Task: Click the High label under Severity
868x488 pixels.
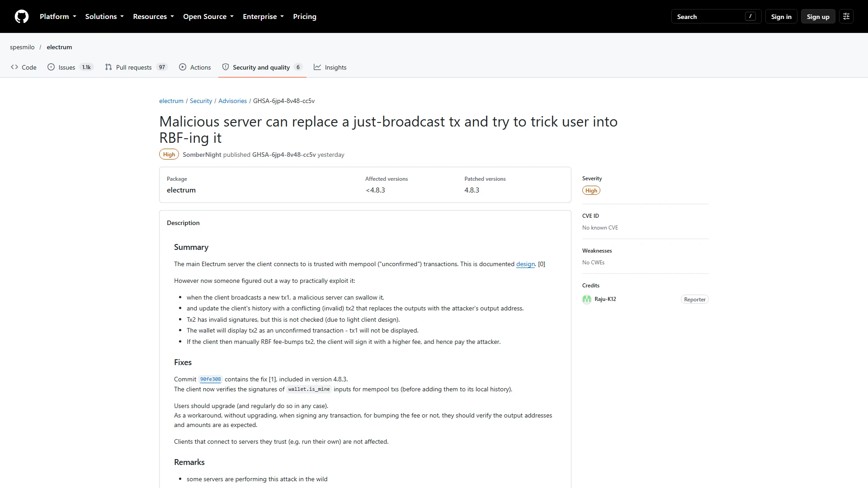Action: (591, 191)
